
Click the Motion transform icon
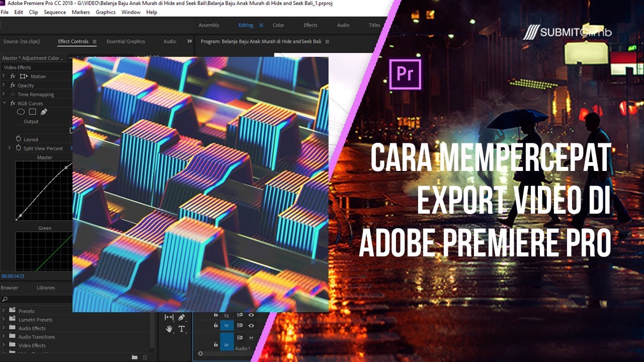[24, 76]
